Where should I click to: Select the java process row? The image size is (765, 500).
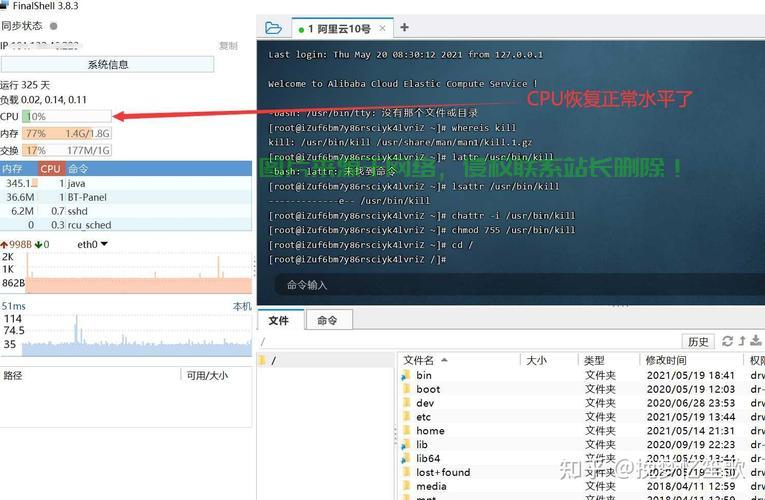pos(126,183)
